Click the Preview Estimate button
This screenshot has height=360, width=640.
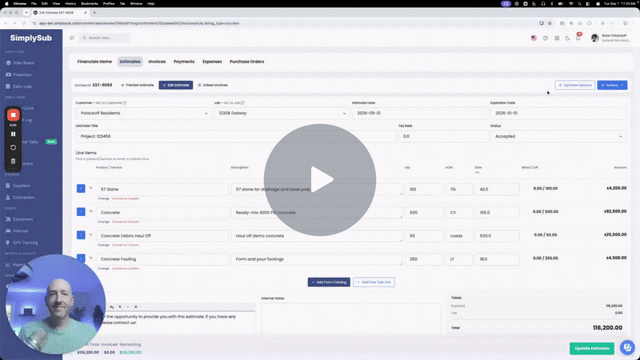pos(138,85)
